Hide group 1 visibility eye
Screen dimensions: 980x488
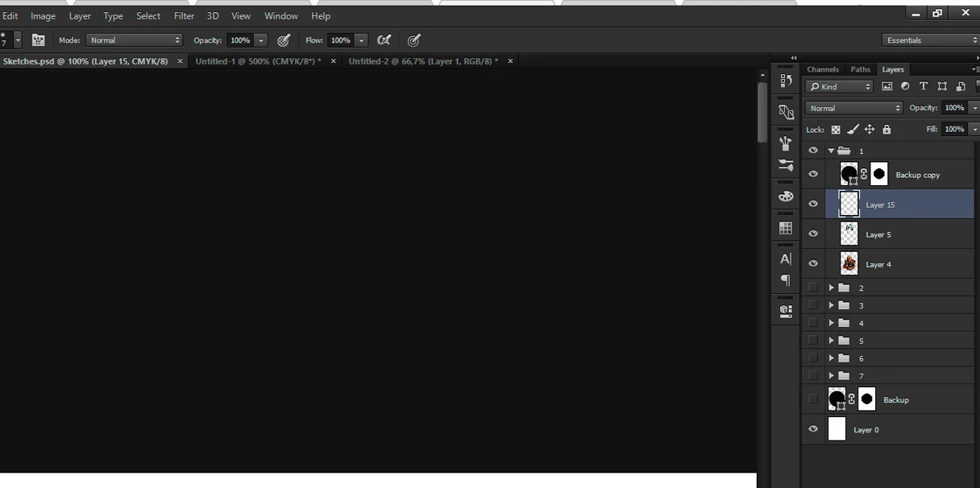tap(813, 151)
